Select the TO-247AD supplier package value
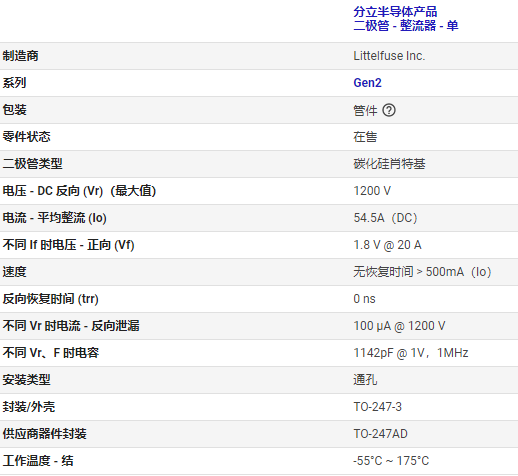This screenshot has width=518, height=476. point(380,434)
